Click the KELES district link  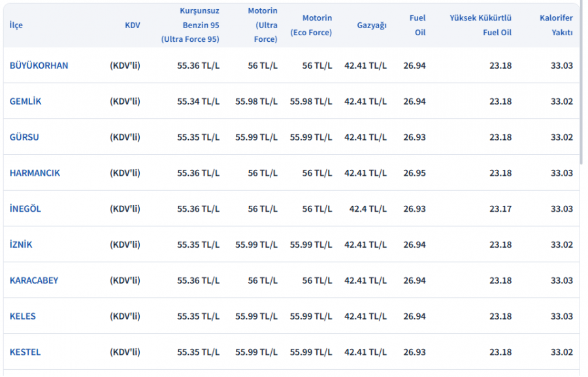click(23, 316)
